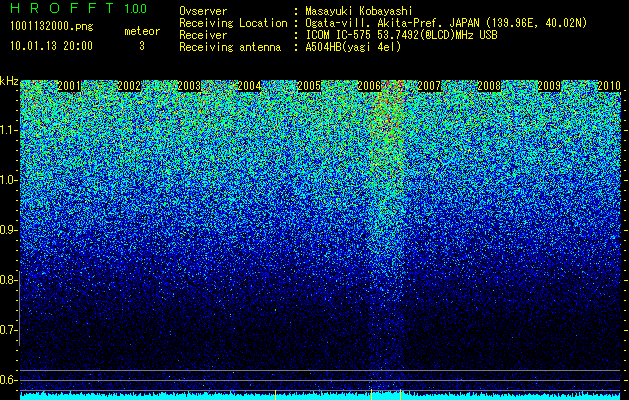Viewport: 629px width, 400px height.
Task: Click the 0.9 kHz frequency axis label
Action: click(x=9, y=230)
